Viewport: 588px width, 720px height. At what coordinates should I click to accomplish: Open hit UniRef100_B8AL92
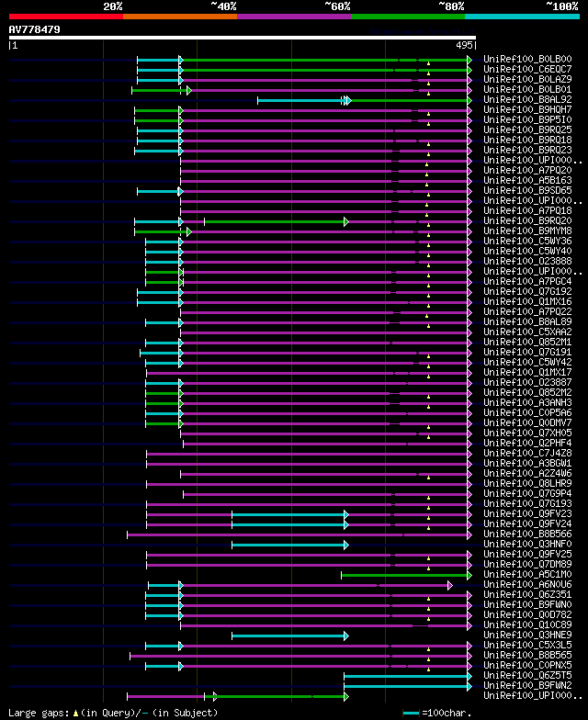527,99
